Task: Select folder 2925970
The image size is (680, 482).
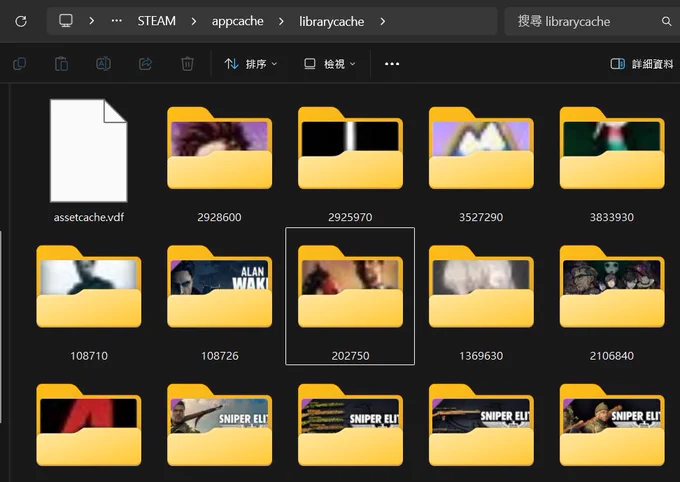Action: 350,148
